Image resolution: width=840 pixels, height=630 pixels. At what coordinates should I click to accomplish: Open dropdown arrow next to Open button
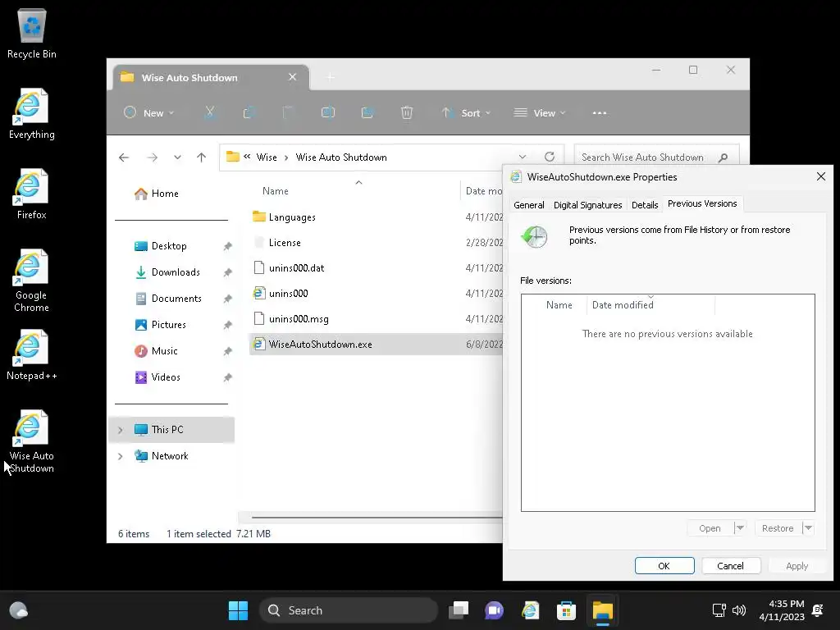click(739, 528)
